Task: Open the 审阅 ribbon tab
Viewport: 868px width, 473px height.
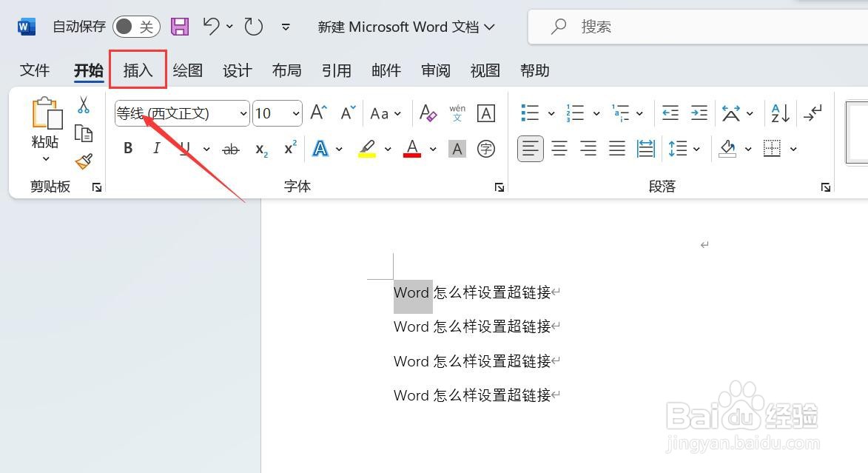Action: click(435, 70)
